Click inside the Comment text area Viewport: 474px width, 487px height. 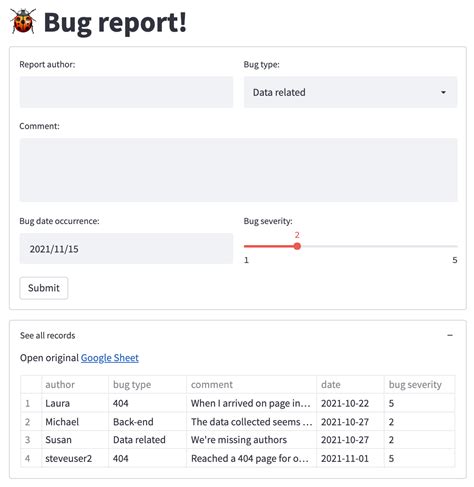(238, 170)
